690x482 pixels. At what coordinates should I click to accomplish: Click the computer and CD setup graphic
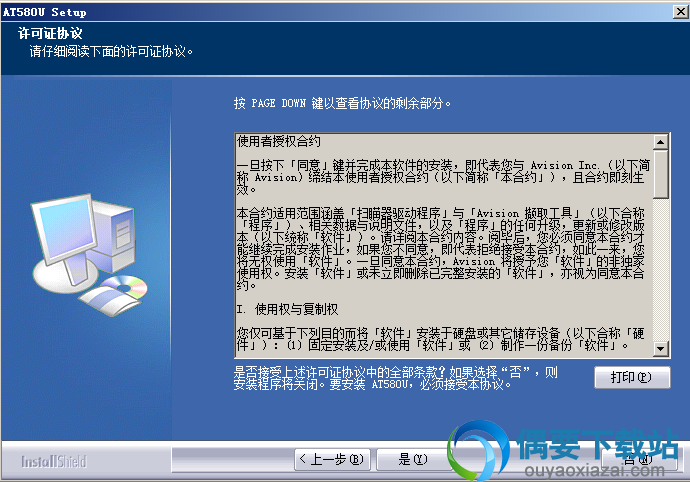click(x=89, y=255)
